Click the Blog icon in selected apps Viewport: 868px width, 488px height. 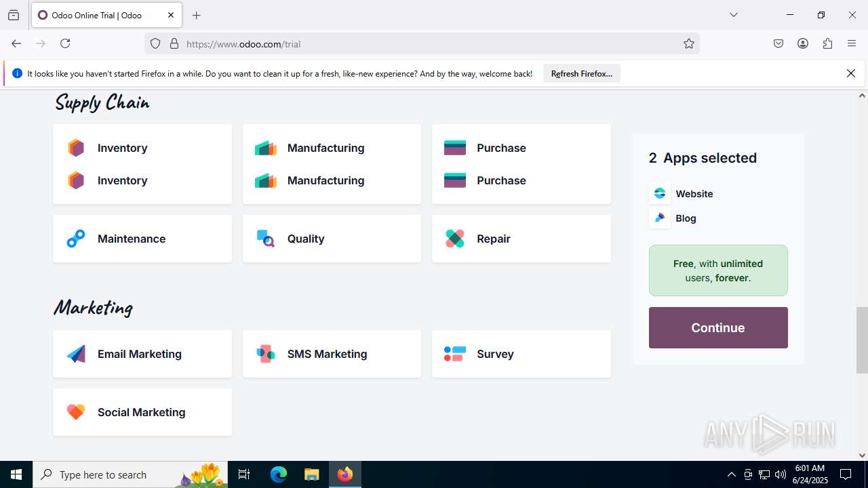click(660, 218)
